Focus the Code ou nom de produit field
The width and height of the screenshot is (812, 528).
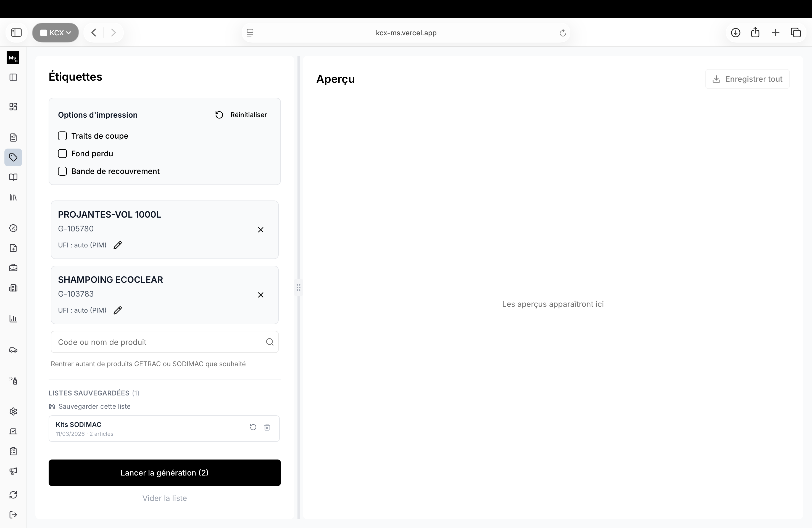coord(165,342)
